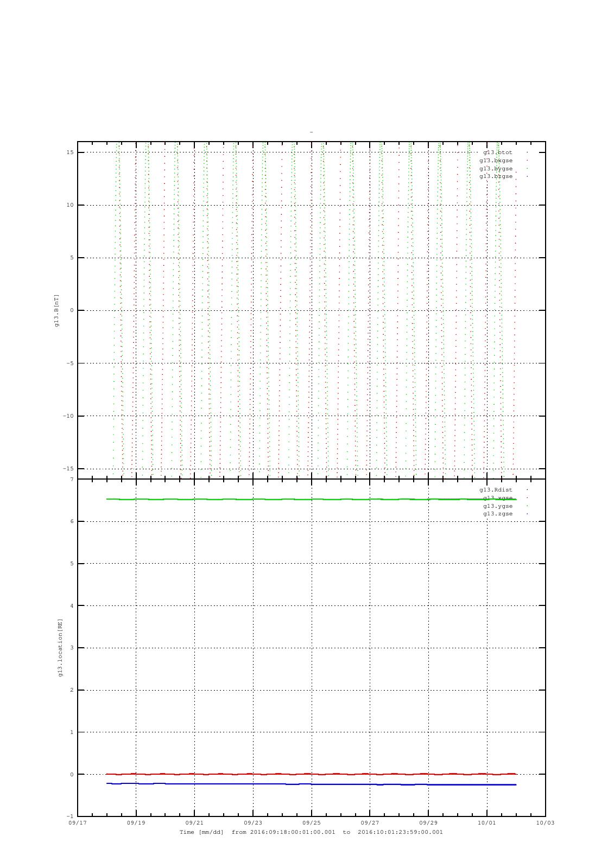The image size is (614, 868).
Task: Click the 2 tick on the location axis
Action: pos(72,690)
